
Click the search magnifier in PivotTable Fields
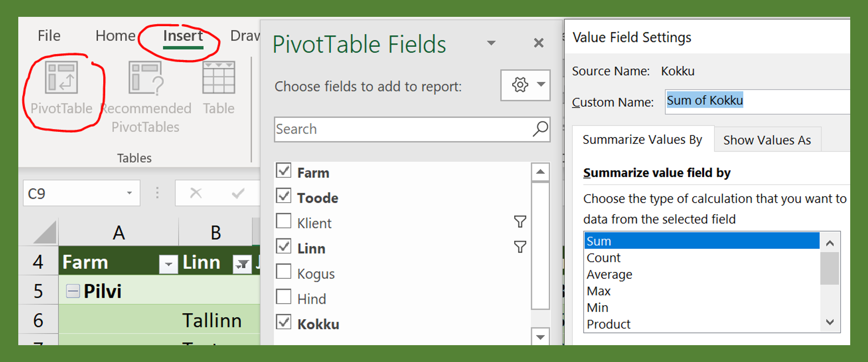[x=540, y=129]
